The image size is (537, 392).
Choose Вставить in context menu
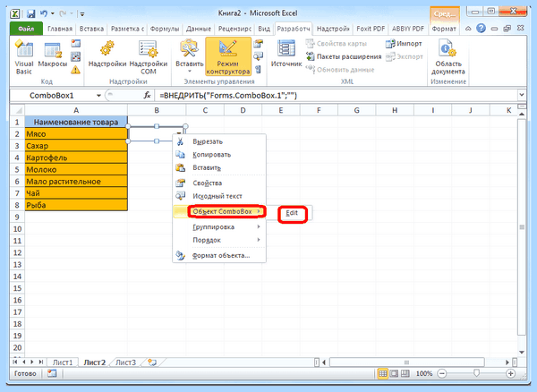pyautogui.click(x=219, y=167)
